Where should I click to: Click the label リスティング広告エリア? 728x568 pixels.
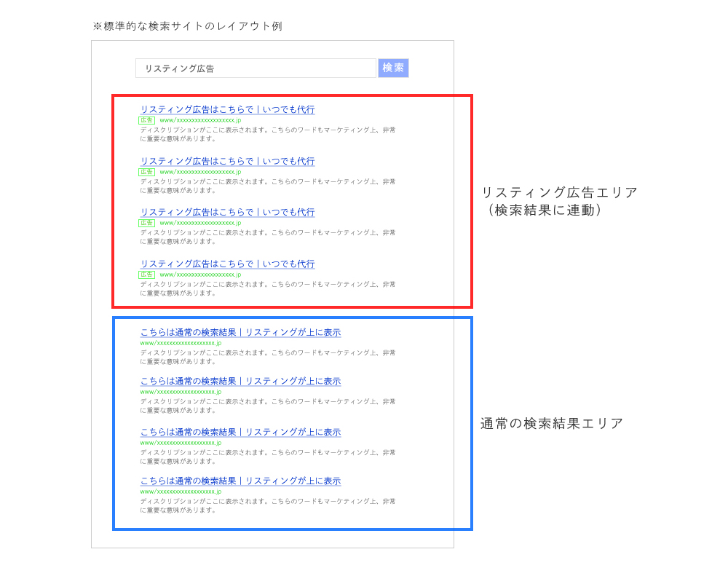coord(559,192)
